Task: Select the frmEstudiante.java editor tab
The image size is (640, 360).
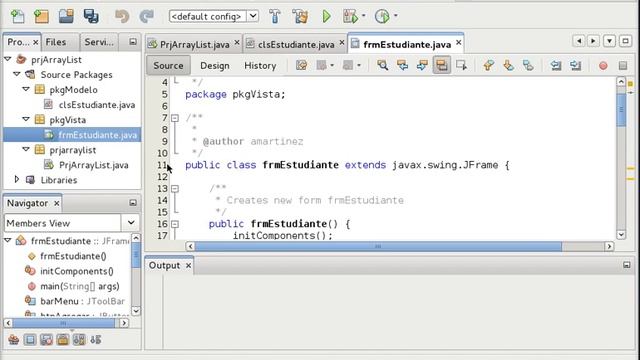Action: pyautogui.click(x=407, y=44)
